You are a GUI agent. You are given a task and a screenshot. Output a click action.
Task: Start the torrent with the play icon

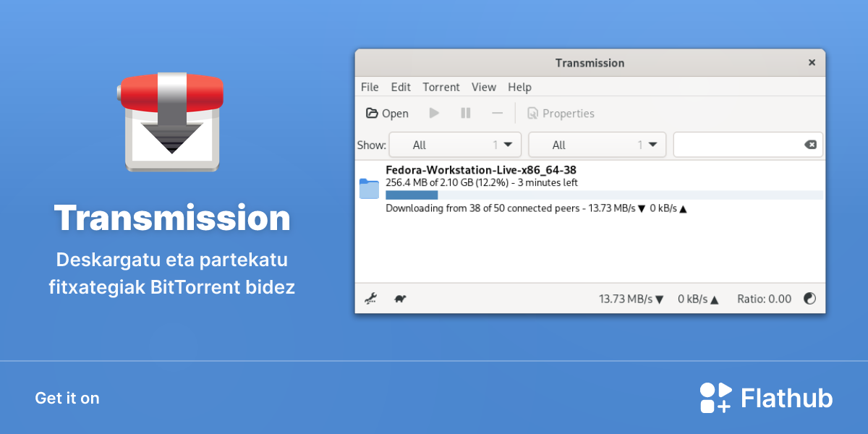coord(434,113)
